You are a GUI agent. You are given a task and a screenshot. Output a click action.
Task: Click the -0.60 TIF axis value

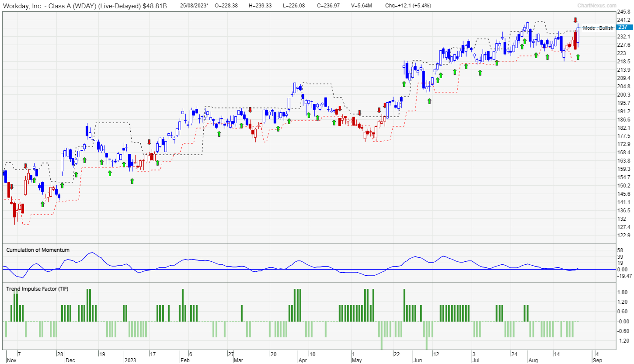[623, 331]
